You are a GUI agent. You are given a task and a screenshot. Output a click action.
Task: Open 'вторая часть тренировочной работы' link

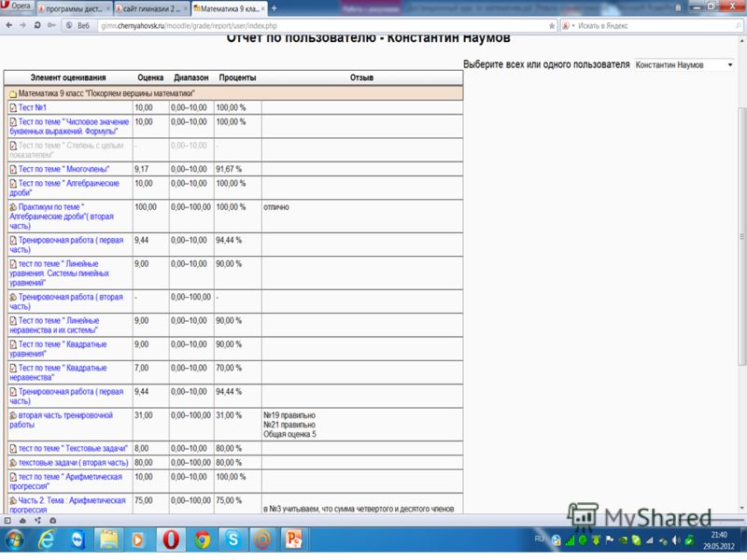click(61, 420)
